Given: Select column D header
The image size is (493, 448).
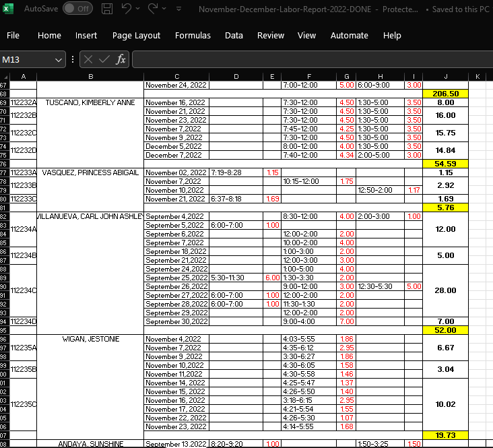Looking at the screenshot, I should pyautogui.click(x=236, y=76).
